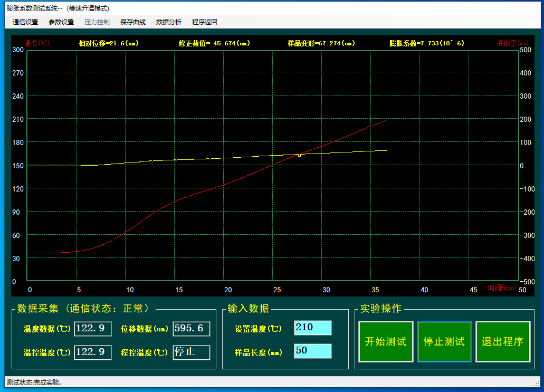Click the greyed-out 压力控制 menu item
Viewport: 544px width, 392px height.
pos(97,22)
